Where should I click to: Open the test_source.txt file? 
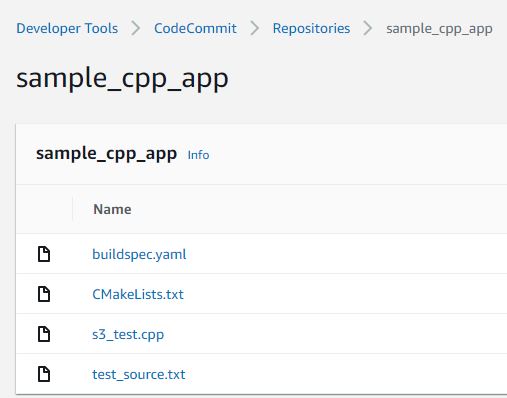pyautogui.click(x=139, y=374)
